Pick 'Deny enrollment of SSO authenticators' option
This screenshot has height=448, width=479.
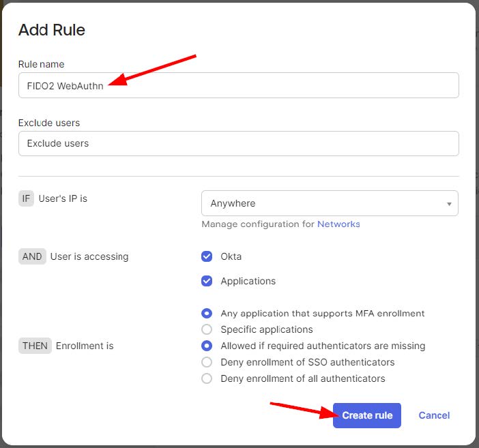coord(207,362)
